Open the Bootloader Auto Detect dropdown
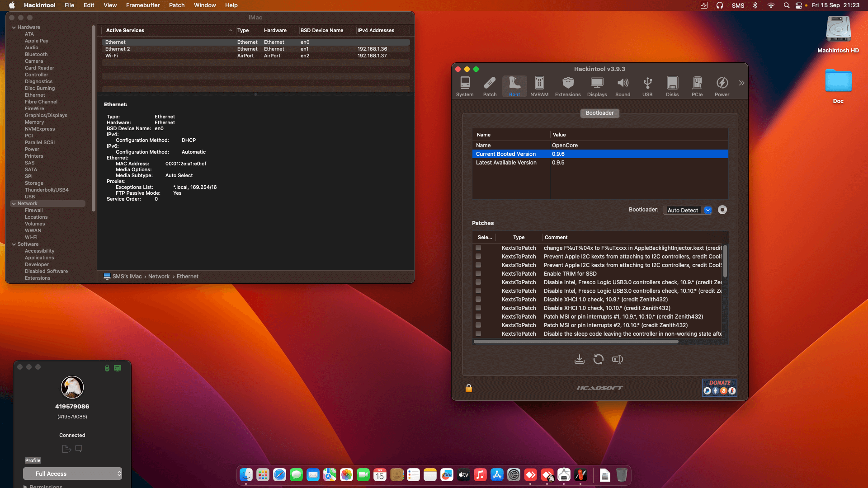Viewport: 868px width, 488px height. point(708,210)
